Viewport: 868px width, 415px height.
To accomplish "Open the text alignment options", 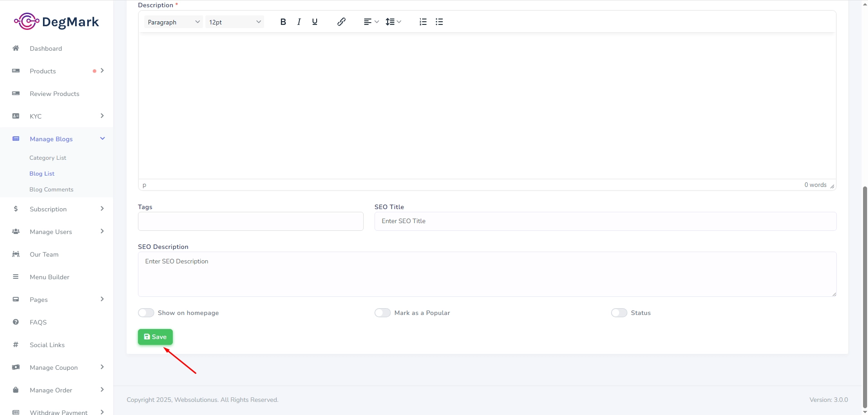I will click(x=371, y=22).
